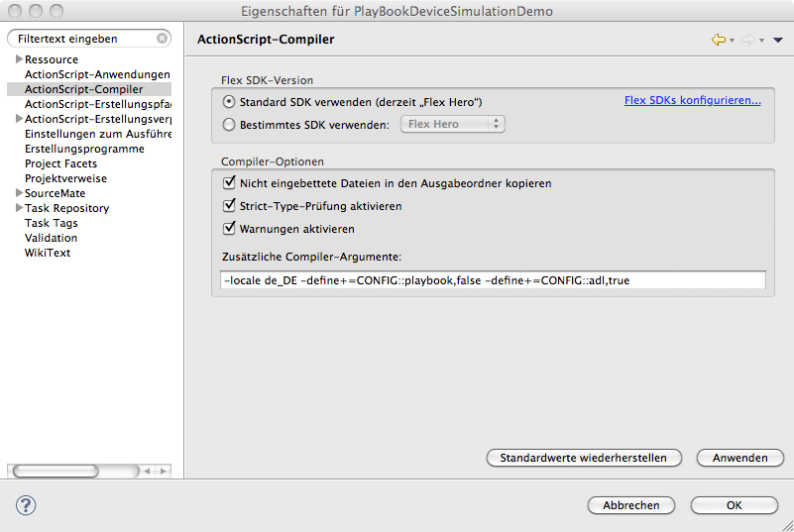Select ActionScript-Anwendungen in the tree
The height and width of the screenshot is (532, 794).
[97, 74]
